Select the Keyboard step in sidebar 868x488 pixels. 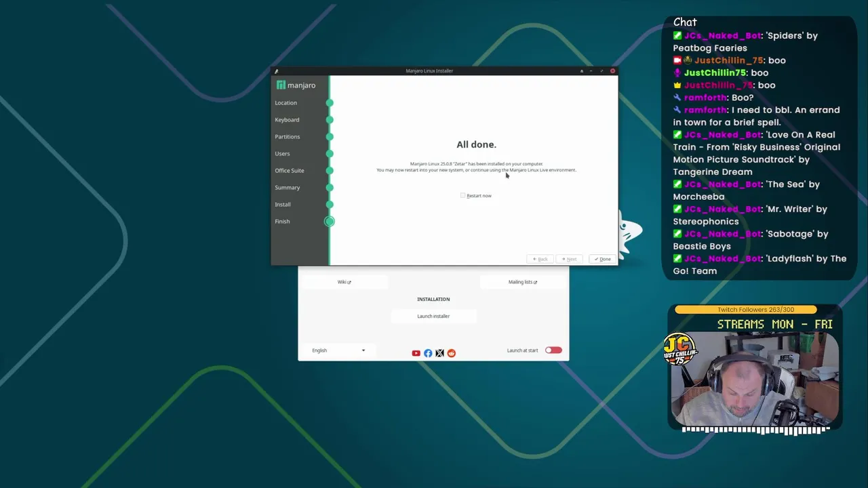coord(287,120)
